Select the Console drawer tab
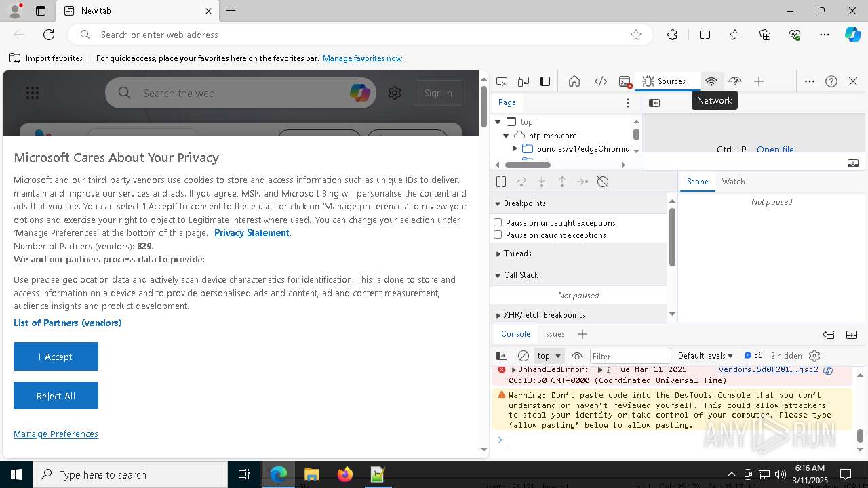 (x=515, y=334)
